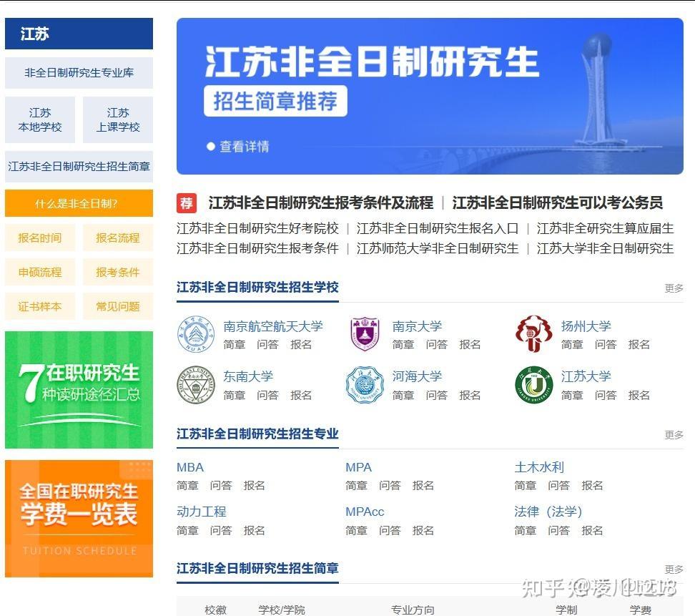Open 江苏非全日制研究生可以考公务员 headline
Viewport: 695px width, 616px height.
(558, 202)
